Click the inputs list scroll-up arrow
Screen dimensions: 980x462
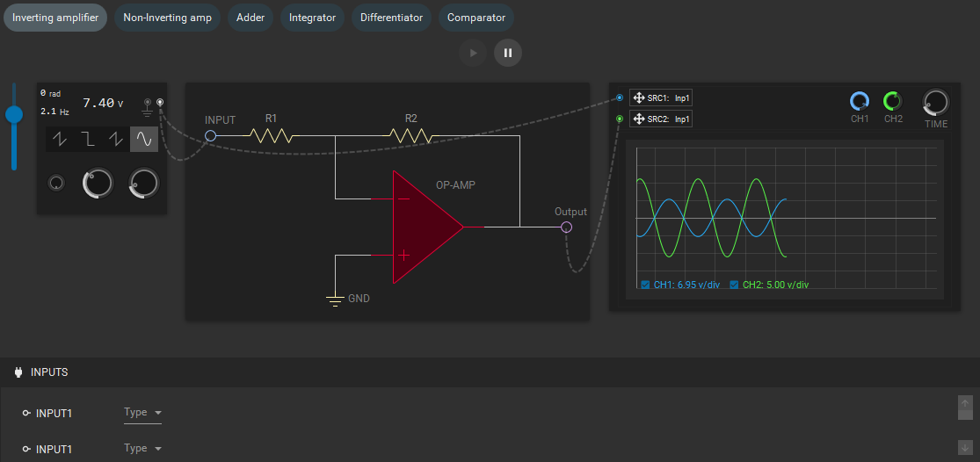point(966,402)
